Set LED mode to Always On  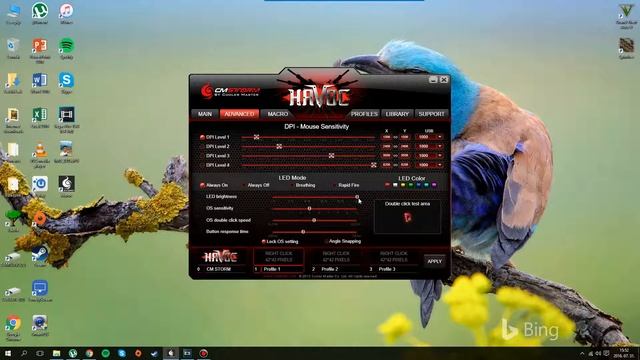(x=202, y=185)
